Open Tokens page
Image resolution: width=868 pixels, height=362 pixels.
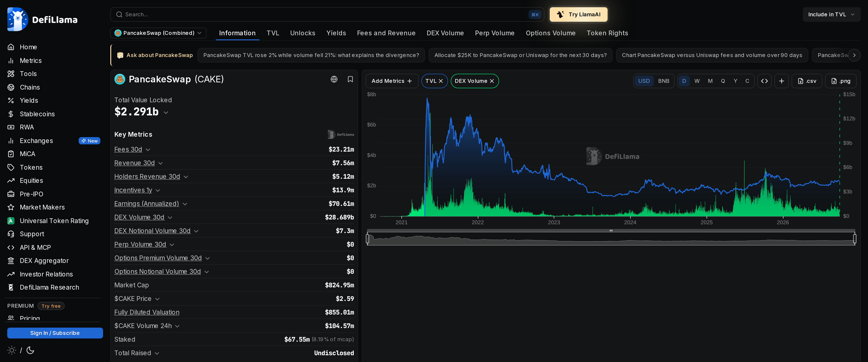click(x=31, y=167)
